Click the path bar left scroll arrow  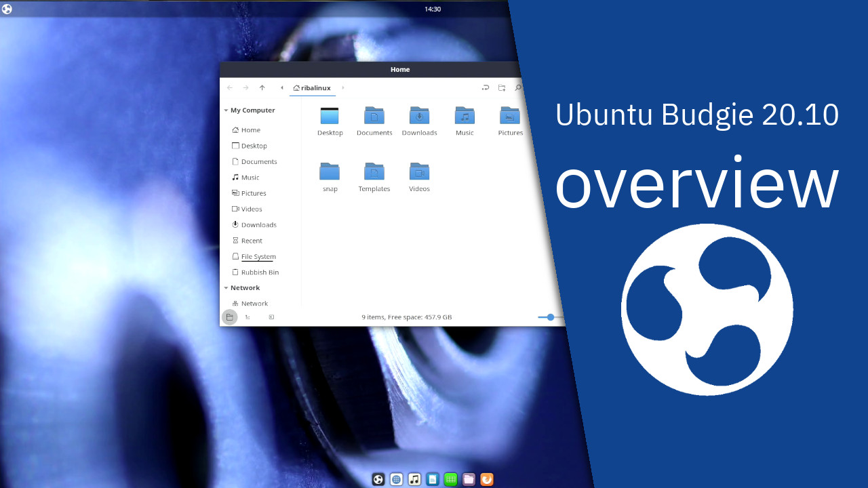click(x=281, y=88)
